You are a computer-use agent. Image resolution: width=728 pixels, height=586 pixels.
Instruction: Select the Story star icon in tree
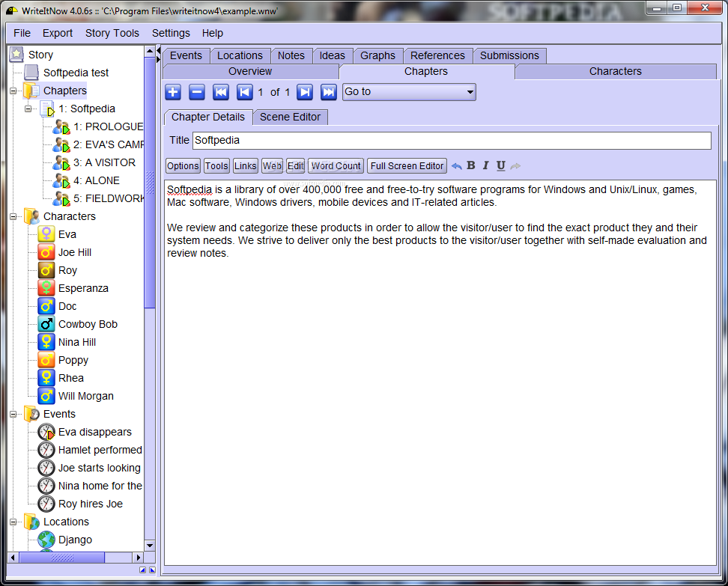point(16,55)
